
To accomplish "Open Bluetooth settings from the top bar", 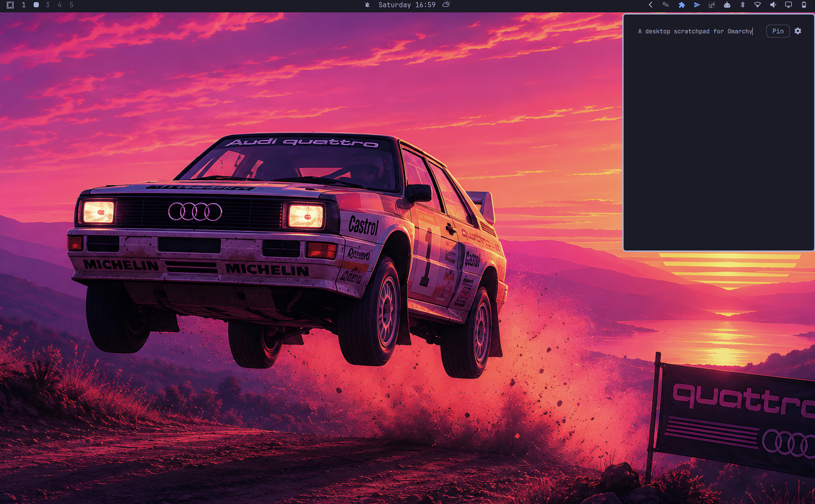I will tap(743, 5).
